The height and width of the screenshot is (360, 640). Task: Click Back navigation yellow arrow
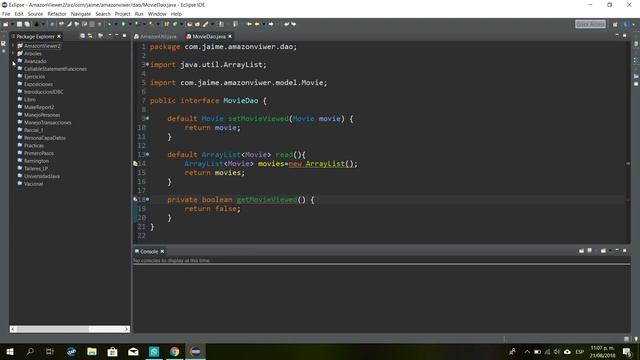point(257,24)
